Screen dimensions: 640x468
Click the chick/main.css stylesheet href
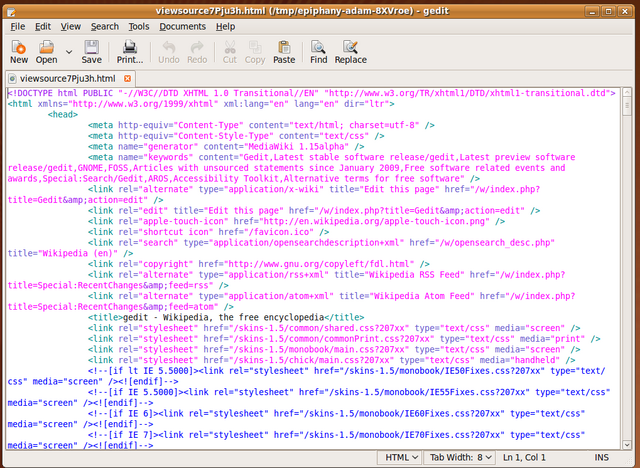click(311, 360)
